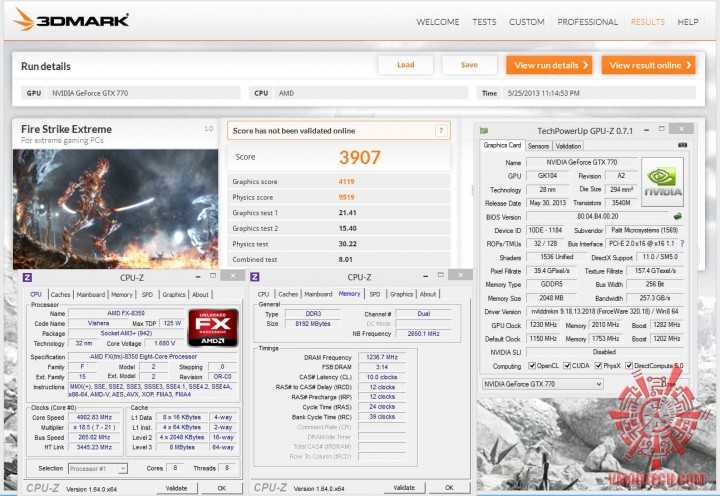Toggle the DirectCompute 5.0 checkbox
The width and height of the screenshot is (720, 496).
click(x=629, y=366)
